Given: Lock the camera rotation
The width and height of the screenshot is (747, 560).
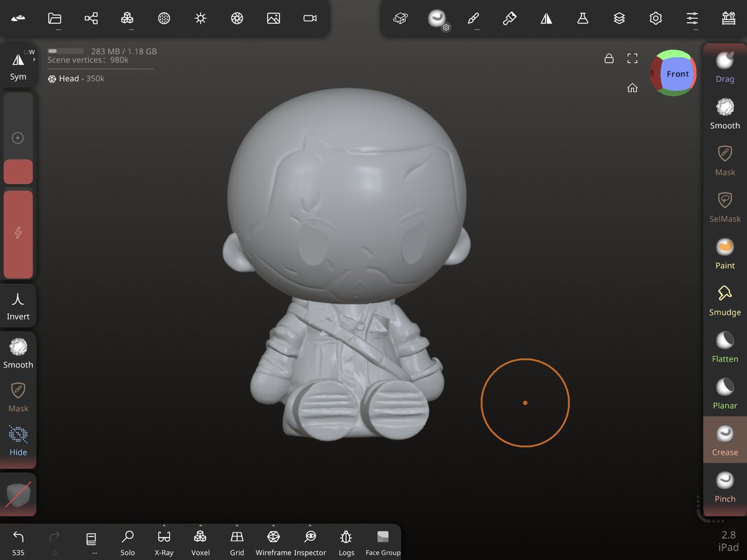Looking at the screenshot, I should 609,58.
